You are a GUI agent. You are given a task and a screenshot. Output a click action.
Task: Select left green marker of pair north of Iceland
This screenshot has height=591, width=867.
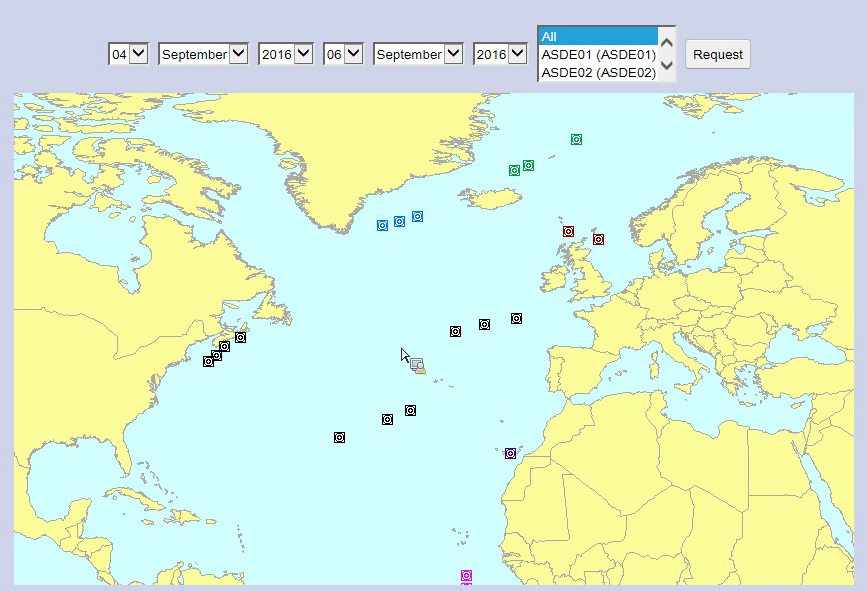tap(514, 170)
